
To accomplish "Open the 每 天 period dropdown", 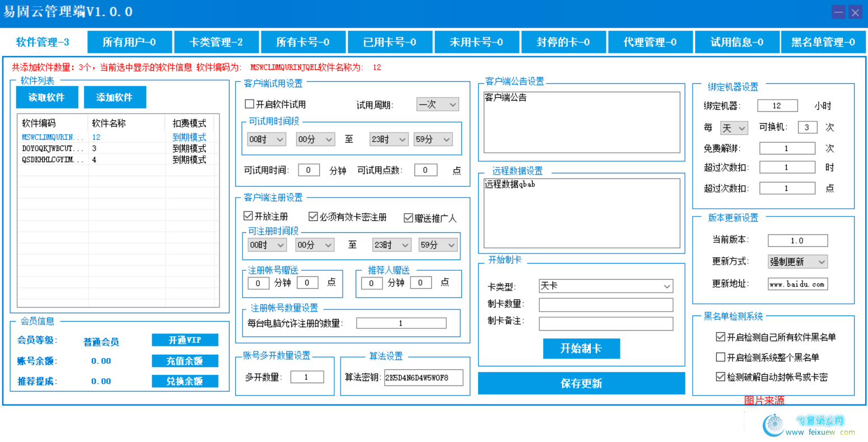I will (x=734, y=128).
